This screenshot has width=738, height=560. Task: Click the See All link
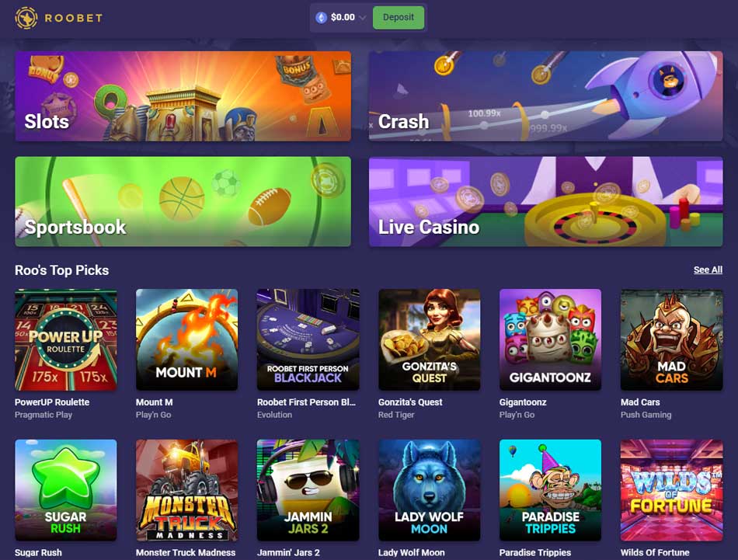pos(708,270)
